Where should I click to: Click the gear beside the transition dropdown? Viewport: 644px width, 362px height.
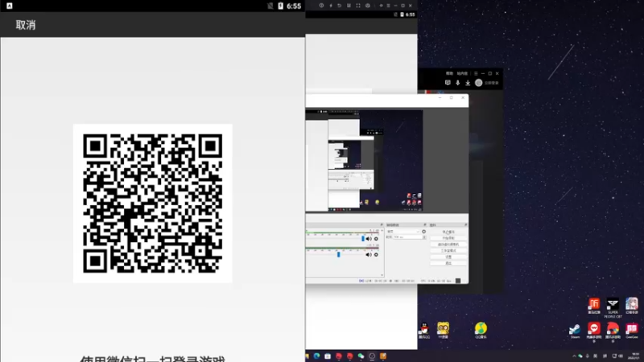[x=424, y=232]
